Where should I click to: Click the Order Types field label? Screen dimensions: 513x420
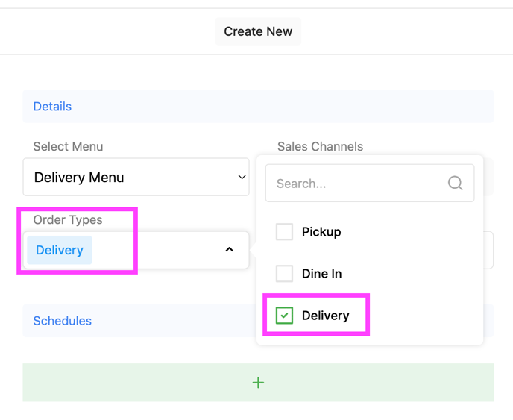click(68, 220)
